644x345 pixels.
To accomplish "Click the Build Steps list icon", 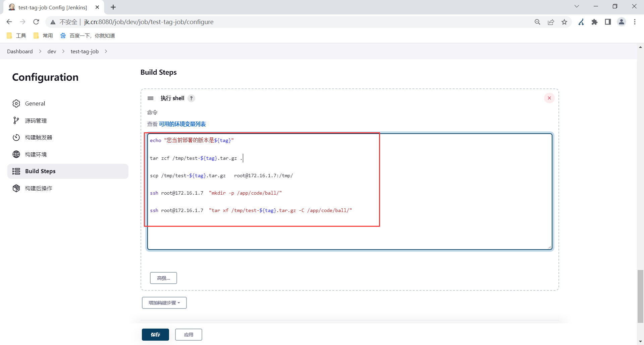I will point(16,171).
